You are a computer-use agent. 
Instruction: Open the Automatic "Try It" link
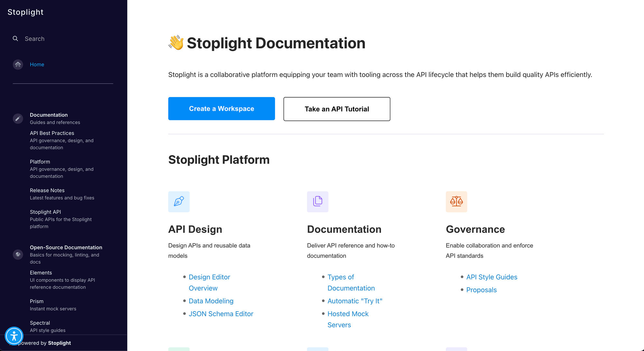(355, 301)
